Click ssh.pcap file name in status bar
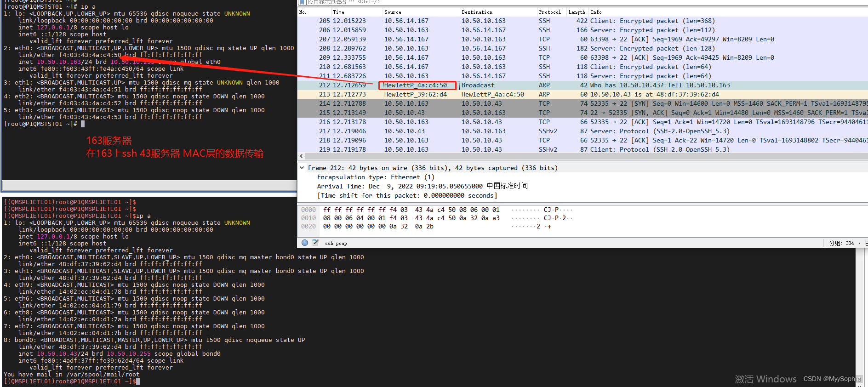The width and height of the screenshot is (868, 387). pos(336,243)
